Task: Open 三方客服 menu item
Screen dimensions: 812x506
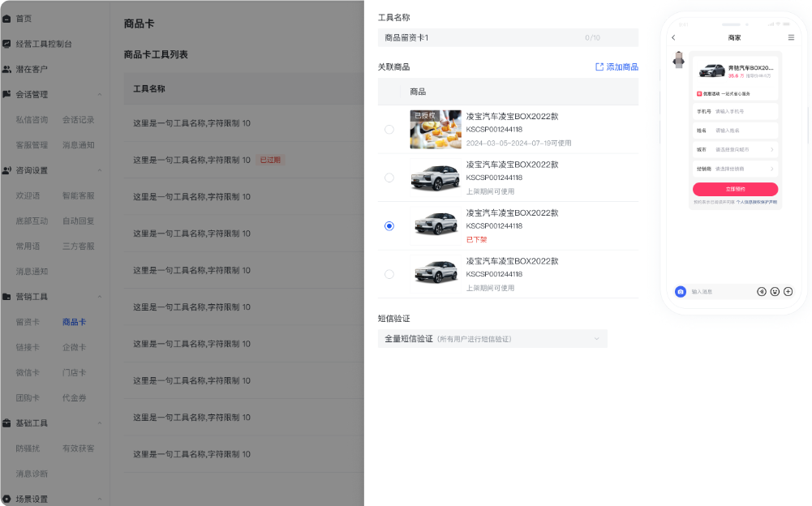Action: [78, 246]
